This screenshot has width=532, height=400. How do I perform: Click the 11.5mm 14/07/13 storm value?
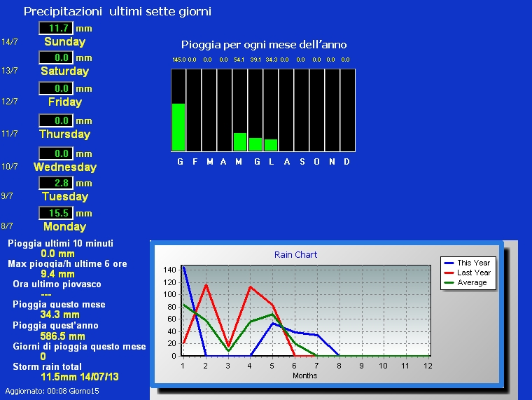coord(80,377)
